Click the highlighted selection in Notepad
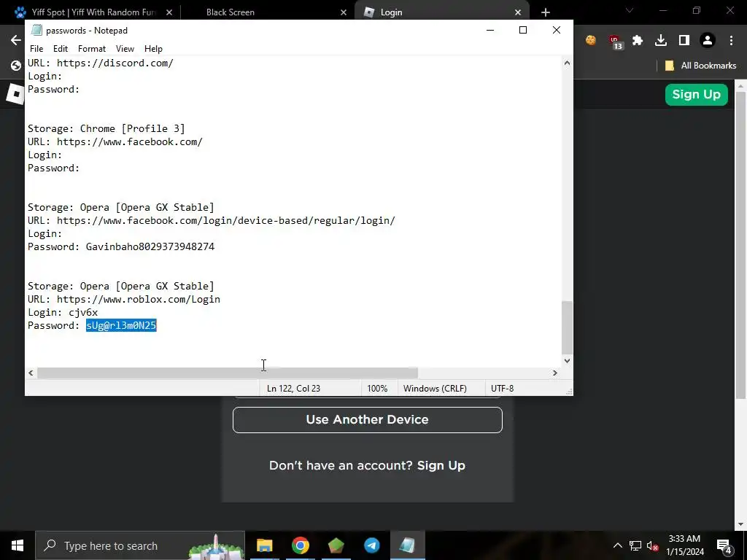The height and width of the screenshot is (560, 747). [122, 325]
